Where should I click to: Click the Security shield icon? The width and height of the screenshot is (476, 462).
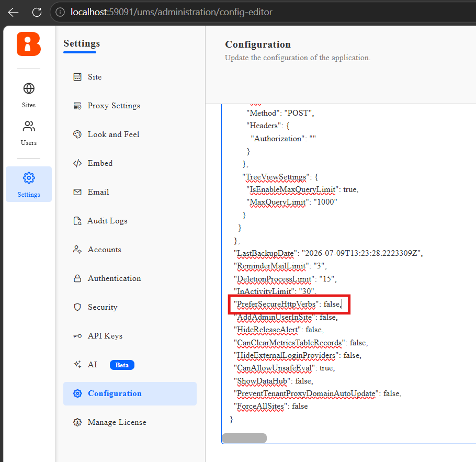(77, 307)
